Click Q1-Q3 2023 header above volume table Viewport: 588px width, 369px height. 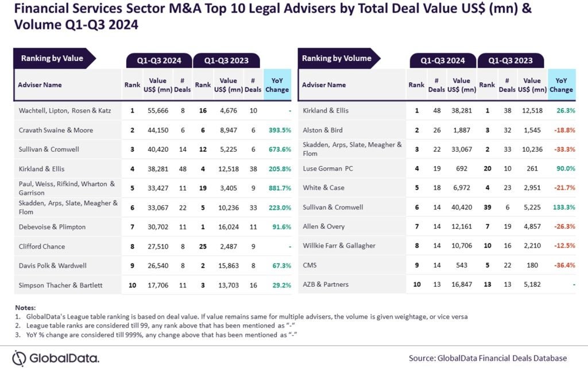pos(510,60)
